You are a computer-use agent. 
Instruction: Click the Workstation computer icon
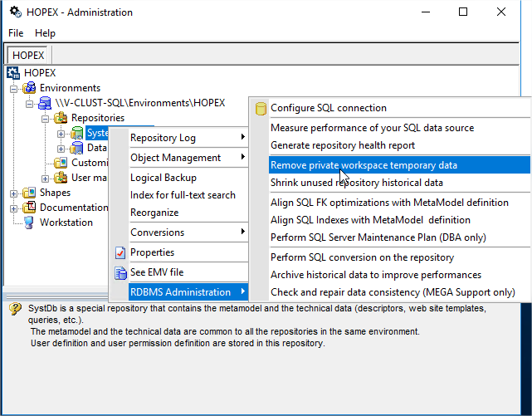click(x=29, y=223)
